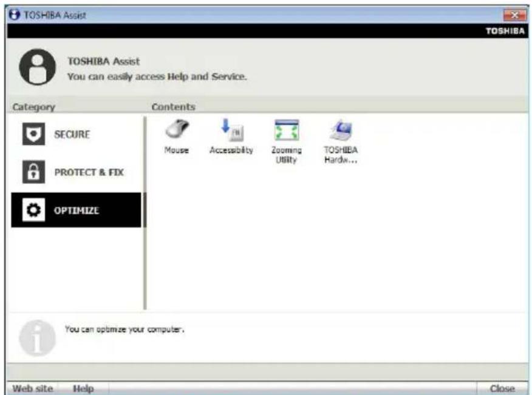Viewport: 532px width, 395px height.
Task: Click the category list vertical scrollbar
Action: [x=145, y=213]
